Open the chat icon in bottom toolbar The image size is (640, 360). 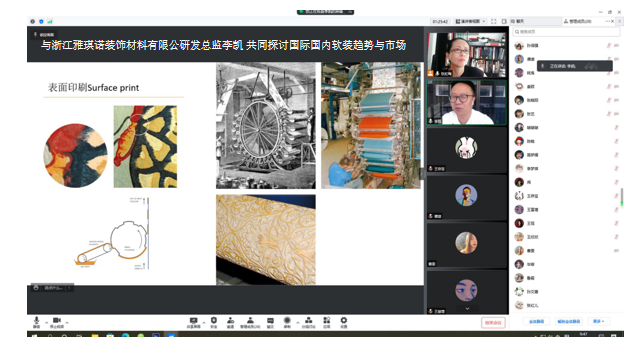click(270, 322)
